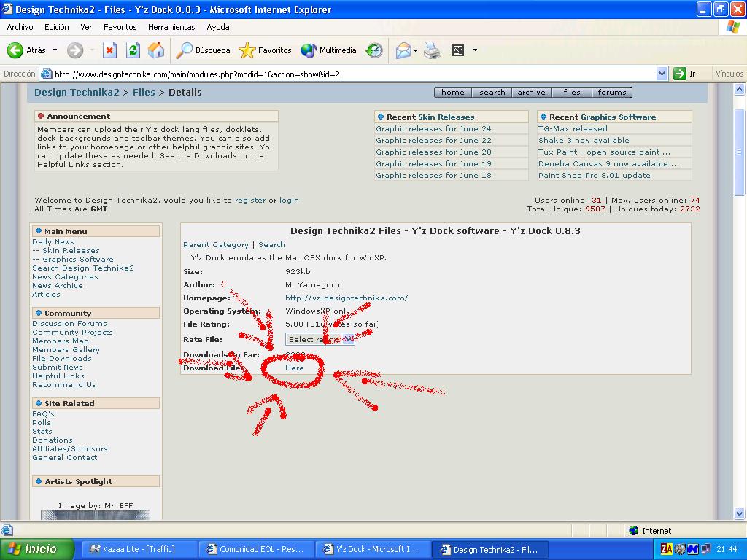Click Design Technika2 breadcrumb link

tap(77, 93)
